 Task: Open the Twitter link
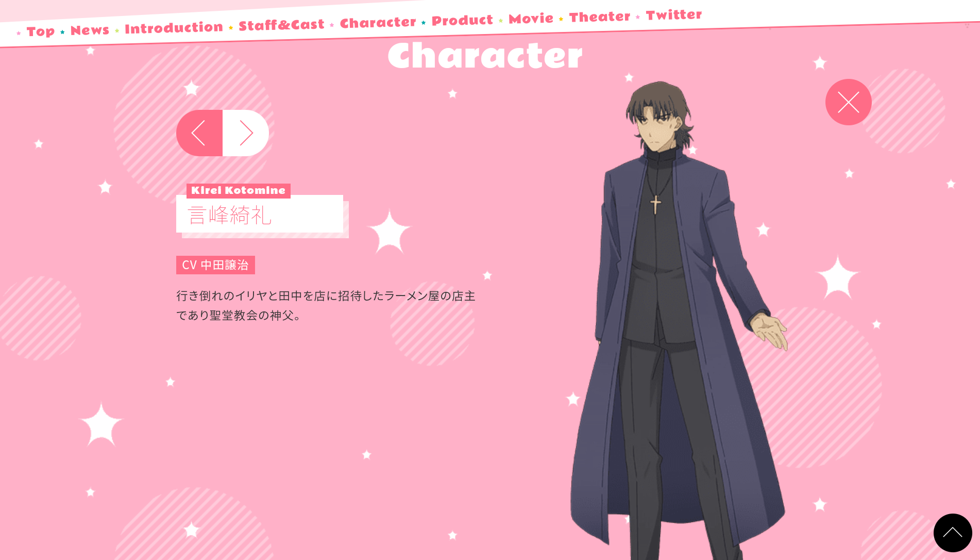(x=674, y=15)
